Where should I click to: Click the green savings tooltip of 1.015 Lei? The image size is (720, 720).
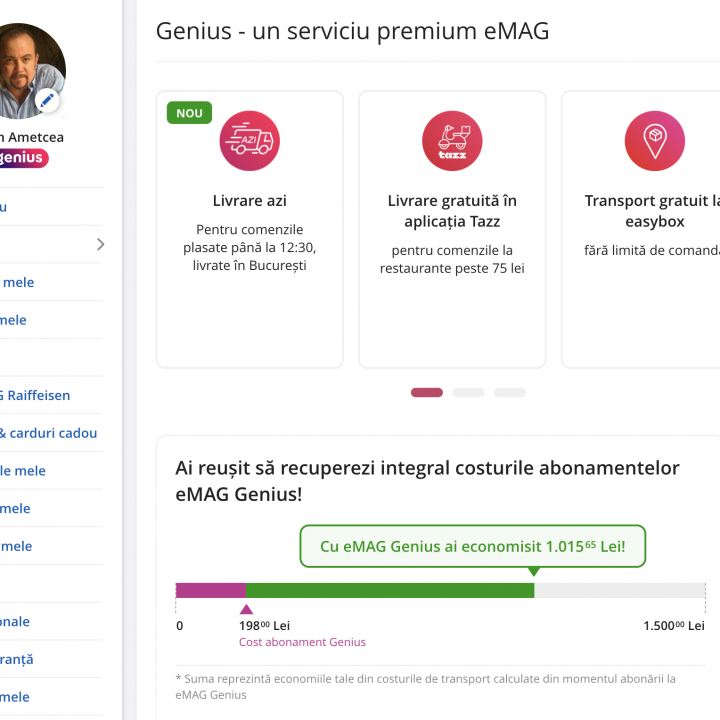click(472, 547)
